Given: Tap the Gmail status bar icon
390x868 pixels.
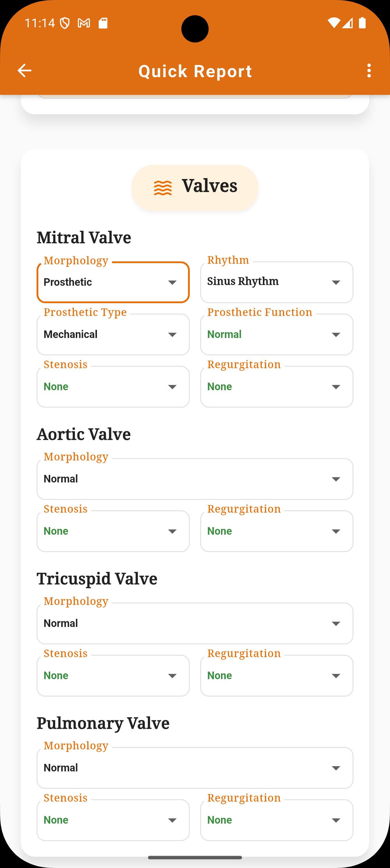Looking at the screenshot, I should [x=84, y=23].
